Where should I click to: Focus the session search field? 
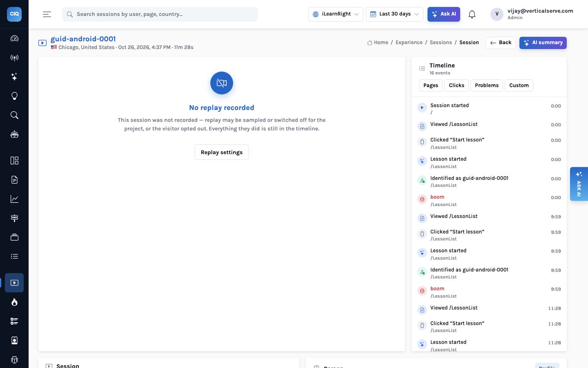pyautogui.click(x=160, y=14)
